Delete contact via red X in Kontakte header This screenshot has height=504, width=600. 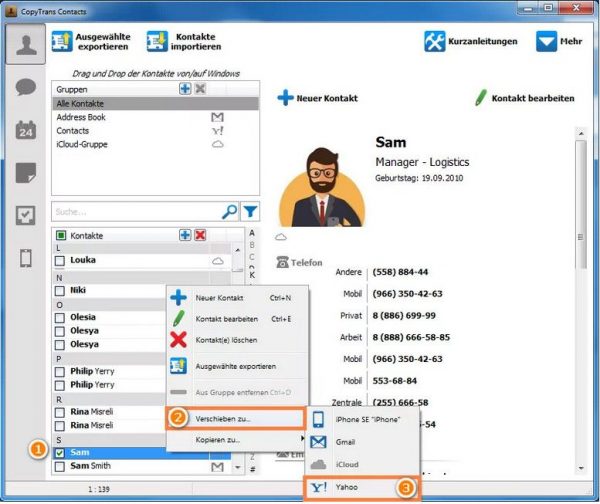coord(200,235)
